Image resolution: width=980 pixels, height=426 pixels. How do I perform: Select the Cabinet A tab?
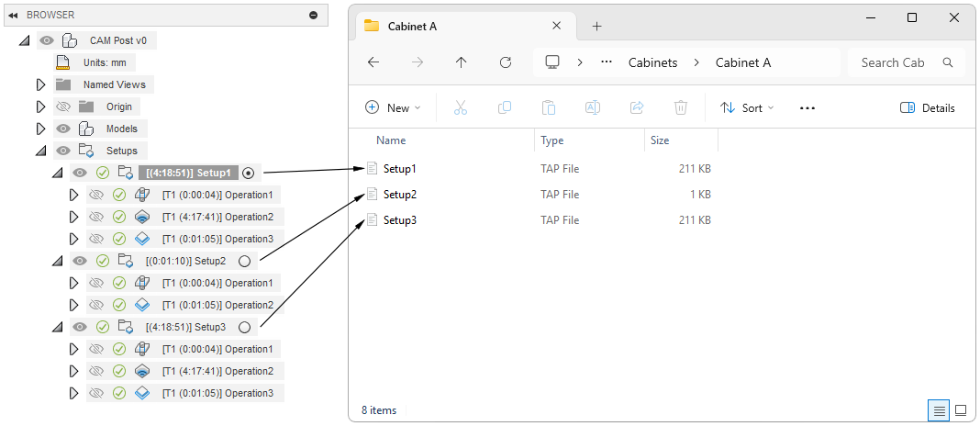click(412, 26)
